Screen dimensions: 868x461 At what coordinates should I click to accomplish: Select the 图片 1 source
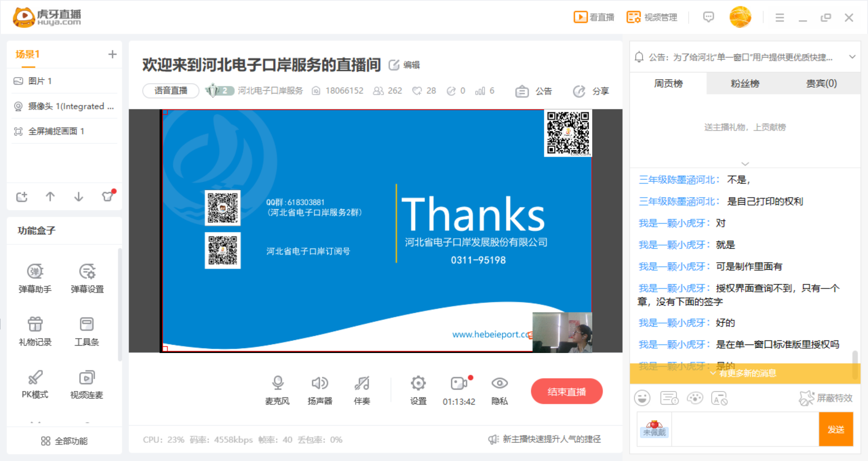pyautogui.click(x=64, y=81)
